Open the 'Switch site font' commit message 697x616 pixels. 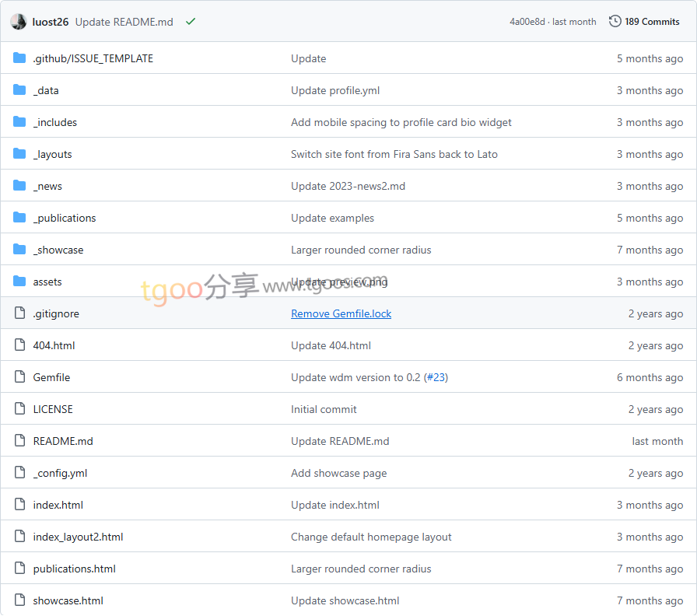(x=394, y=154)
